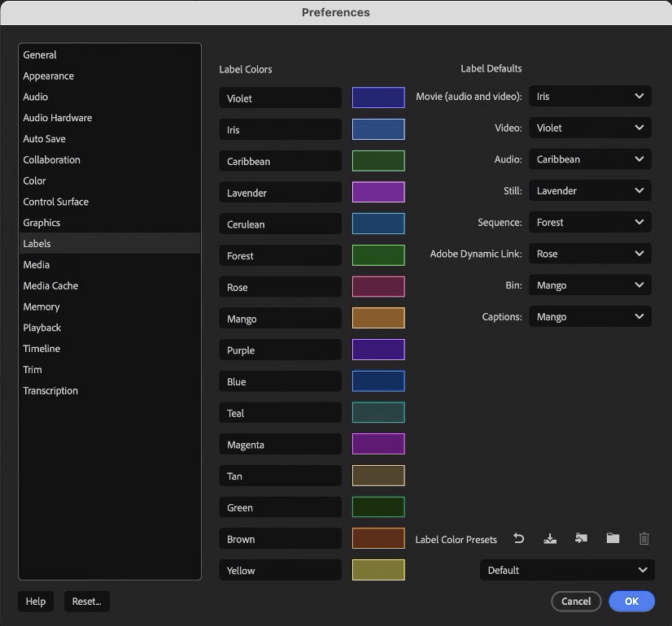Go to the Audio Hardware preferences section
The height and width of the screenshot is (626, 672).
(57, 118)
